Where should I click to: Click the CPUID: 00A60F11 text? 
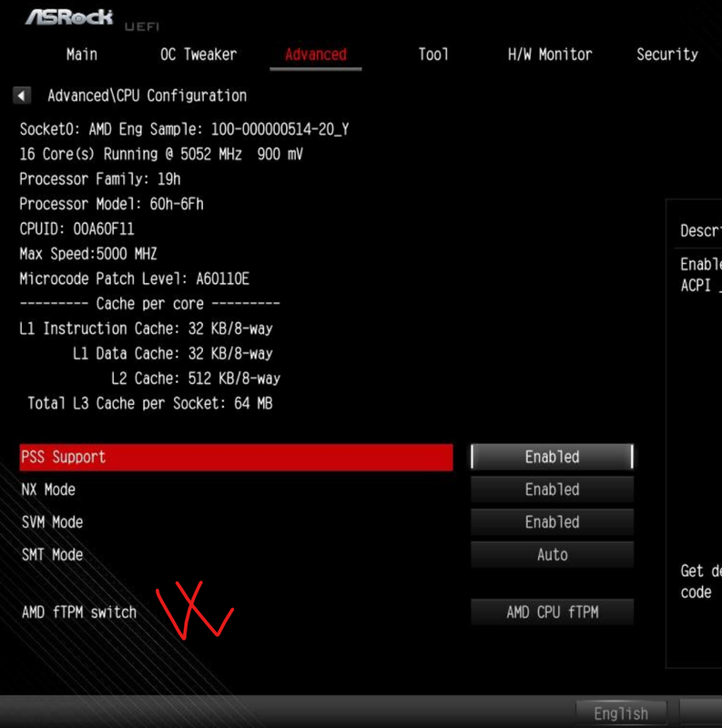click(x=76, y=229)
